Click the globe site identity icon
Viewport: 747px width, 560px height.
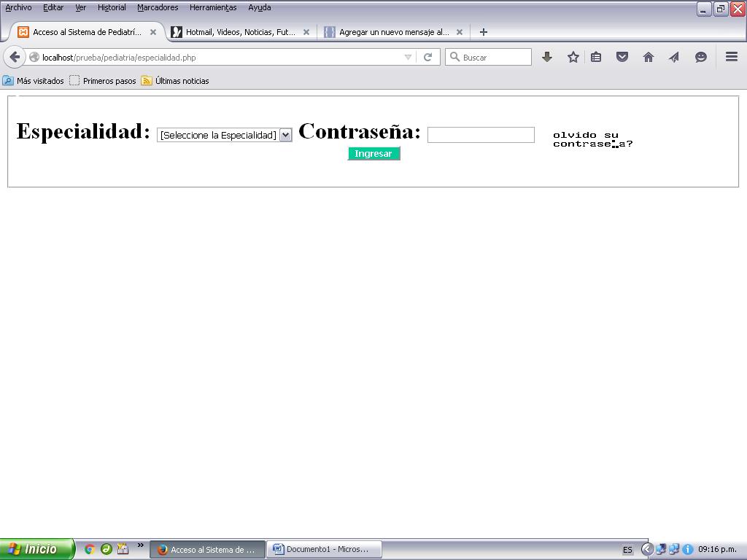click(34, 58)
